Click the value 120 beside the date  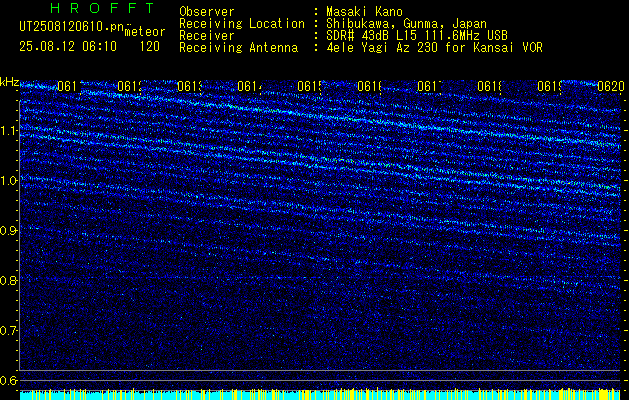pyautogui.click(x=150, y=47)
